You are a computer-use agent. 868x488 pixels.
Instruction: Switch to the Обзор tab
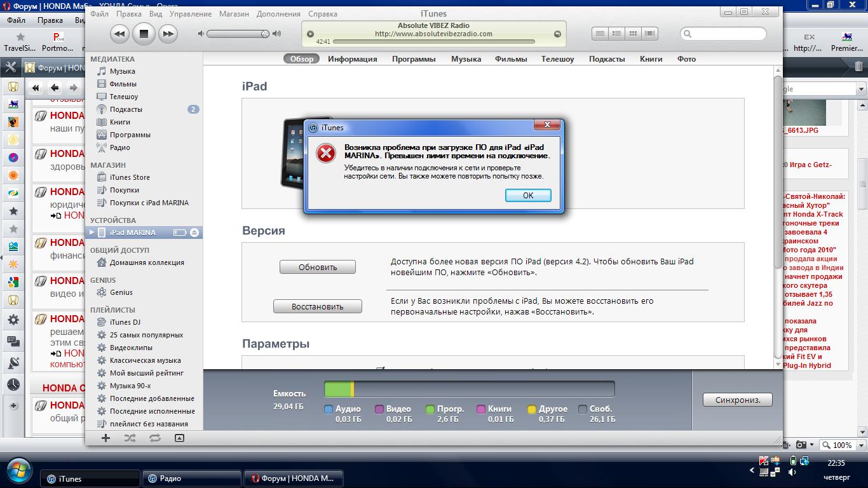(x=302, y=58)
